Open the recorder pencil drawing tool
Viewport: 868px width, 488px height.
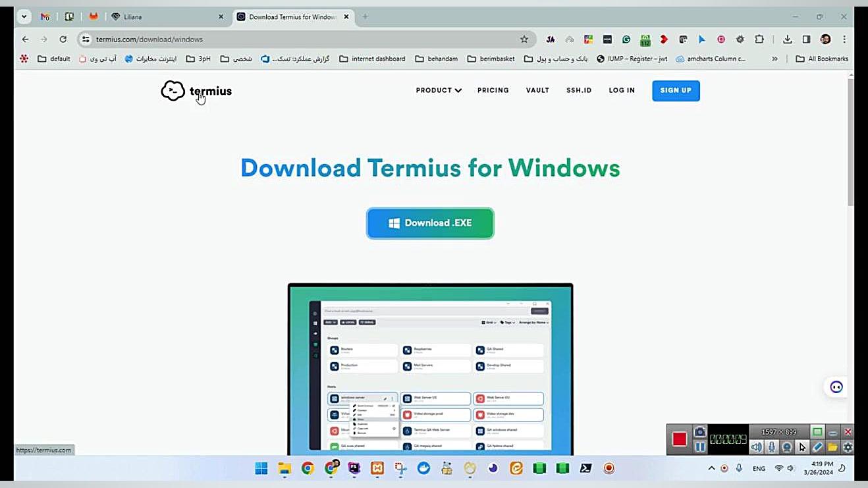click(x=817, y=447)
